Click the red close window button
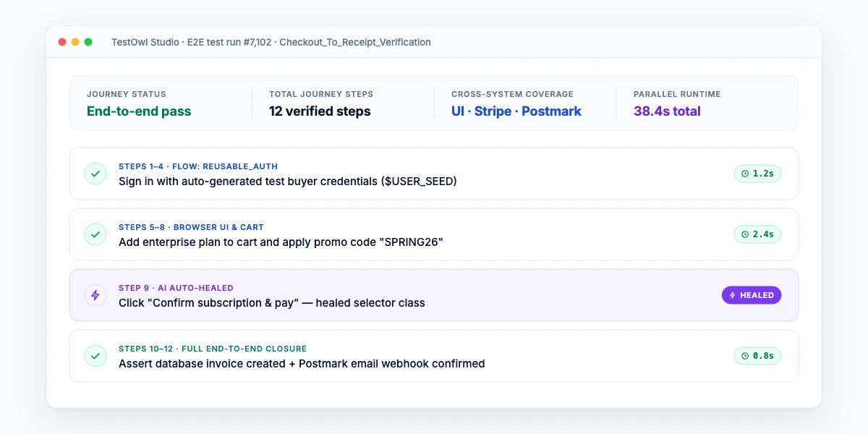 point(62,42)
